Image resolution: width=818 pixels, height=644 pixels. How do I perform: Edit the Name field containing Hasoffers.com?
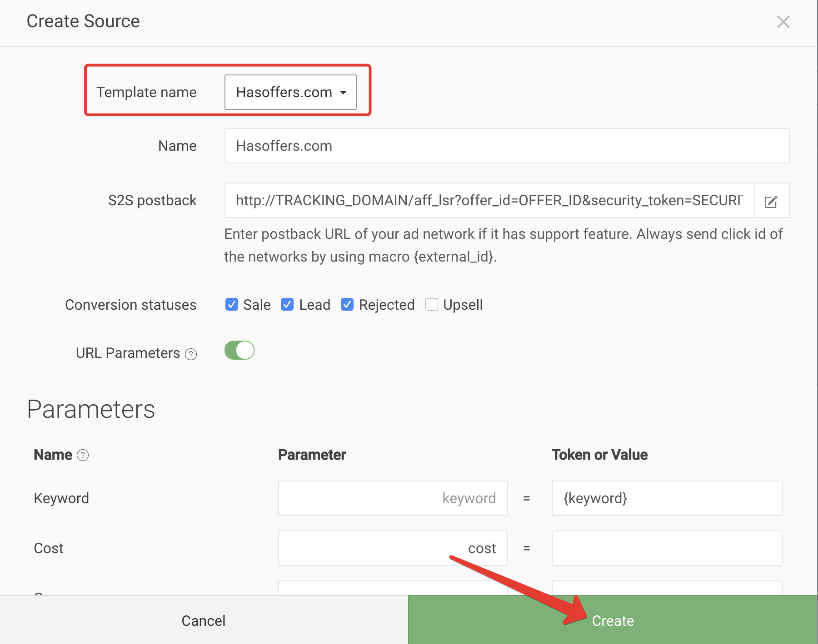coord(507,146)
